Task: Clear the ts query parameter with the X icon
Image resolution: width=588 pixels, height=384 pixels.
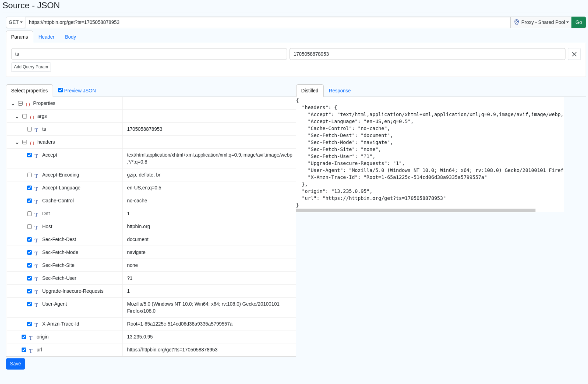Action: [x=574, y=54]
